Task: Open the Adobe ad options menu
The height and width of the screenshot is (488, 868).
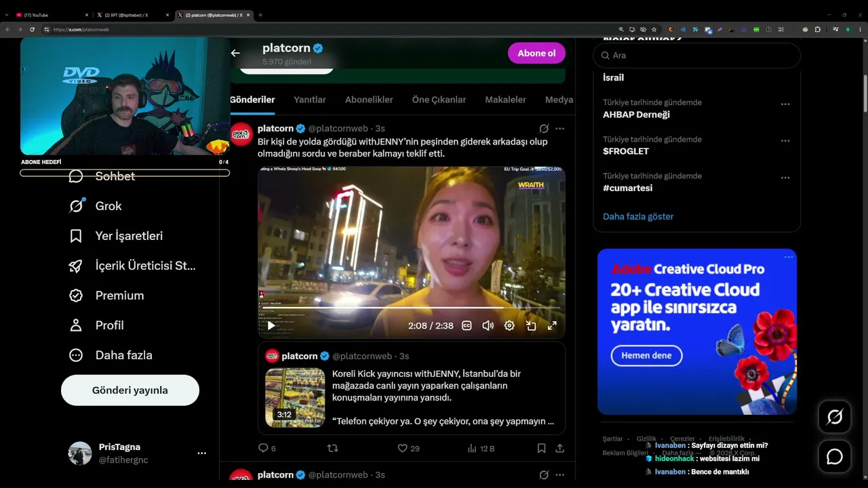Action: click(789, 257)
